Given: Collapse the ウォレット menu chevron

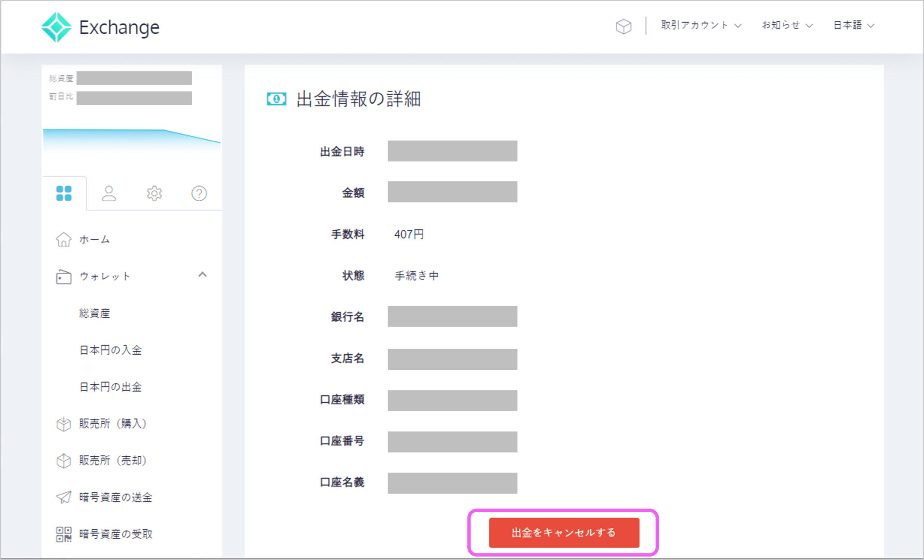Looking at the screenshot, I should tap(203, 275).
